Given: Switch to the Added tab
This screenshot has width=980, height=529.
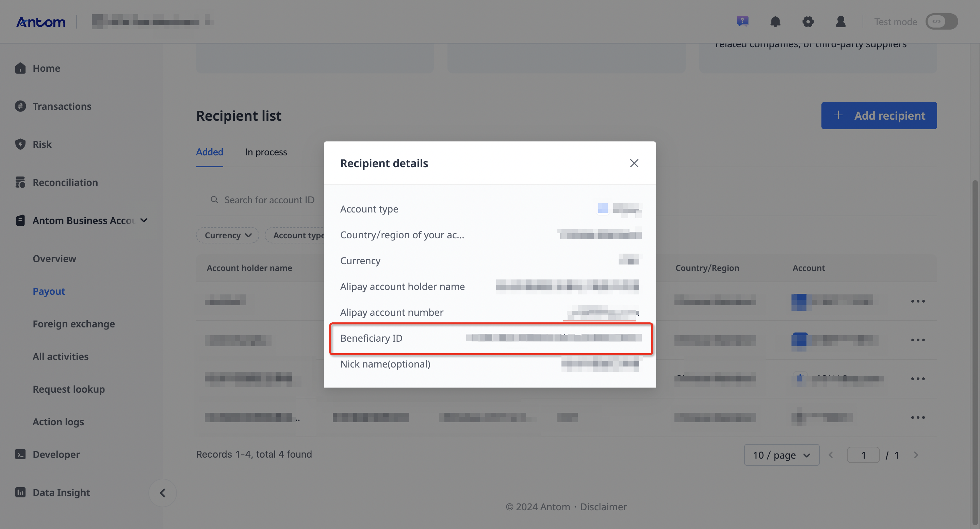Looking at the screenshot, I should tap(209, 152).
